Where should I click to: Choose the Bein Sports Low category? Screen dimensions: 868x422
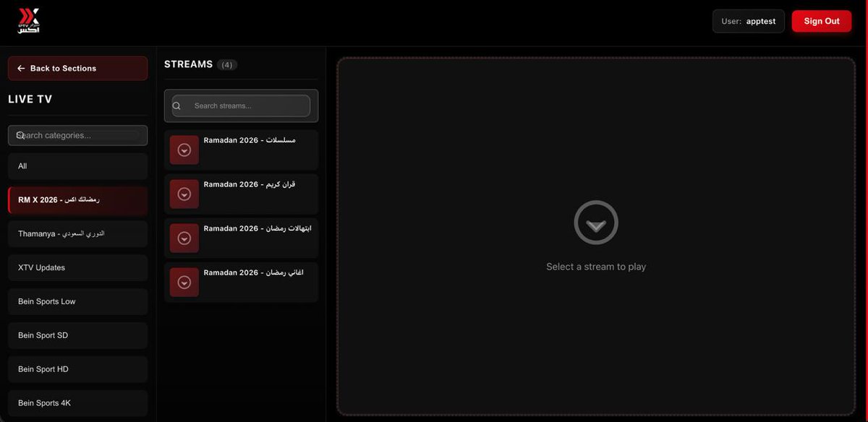coord(78,302)
